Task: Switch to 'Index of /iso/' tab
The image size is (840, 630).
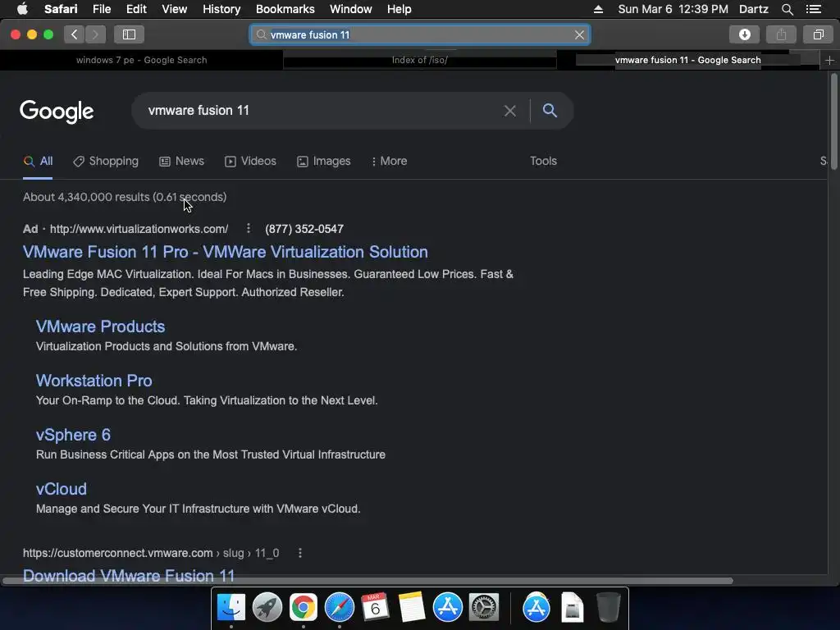Action: pyautogui.click(x=419, y=60)
